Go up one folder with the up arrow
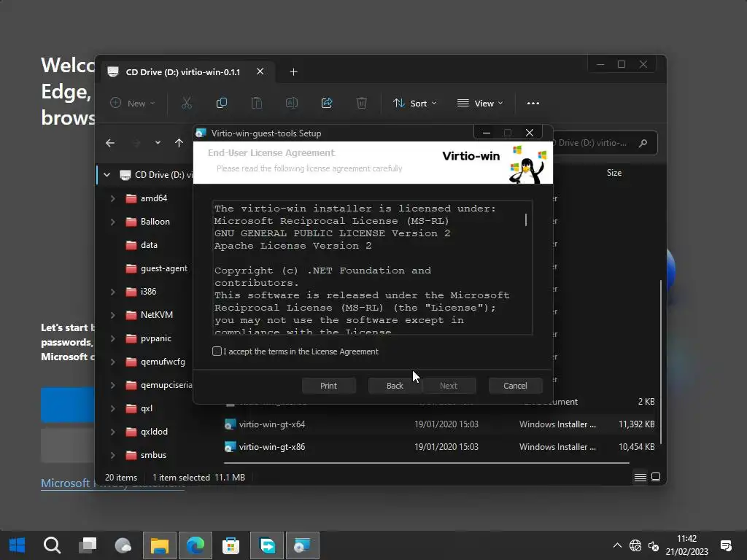 pos(179,143)
